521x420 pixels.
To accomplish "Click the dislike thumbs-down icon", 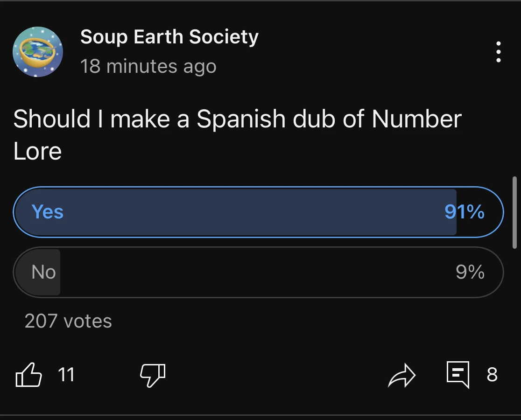I will (x=152, y=374).
